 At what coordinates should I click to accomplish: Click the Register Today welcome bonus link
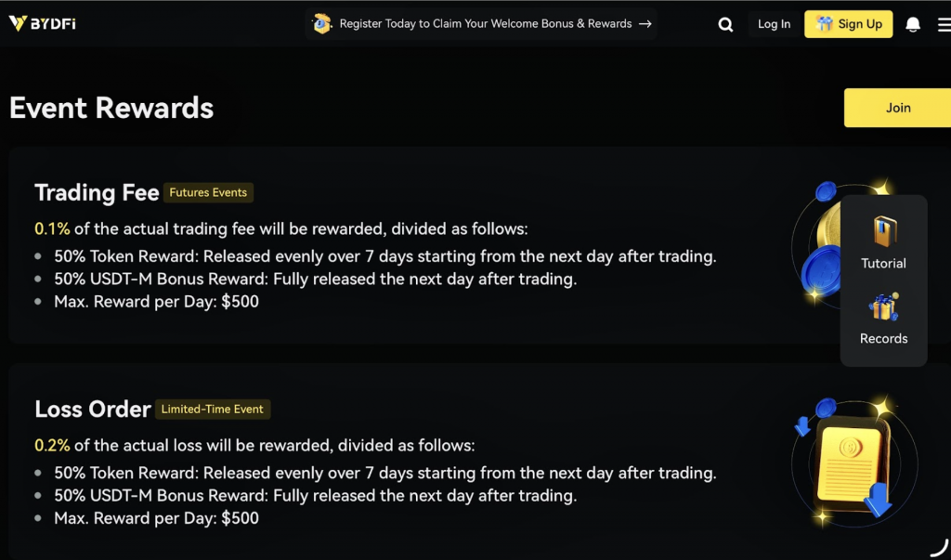pos(485,24)
